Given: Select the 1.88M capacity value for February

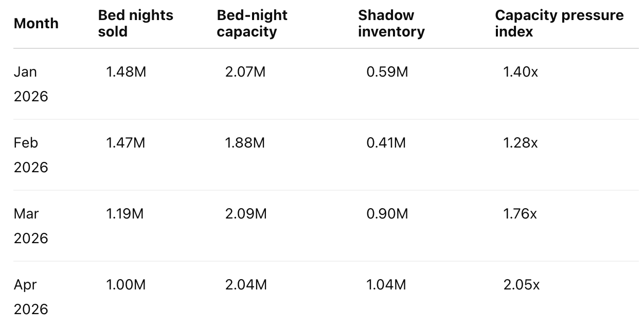Looking at the screenshot, I should [x=245, y=143].
